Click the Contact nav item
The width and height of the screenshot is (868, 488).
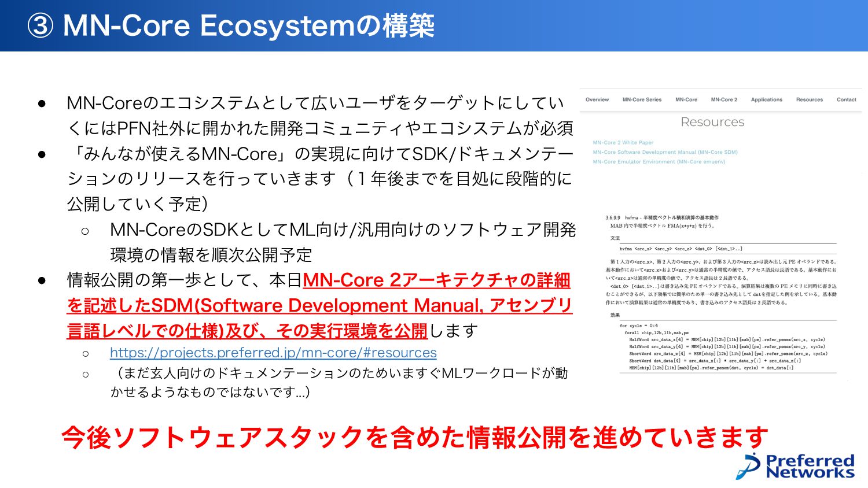click(x=846, y=100)
